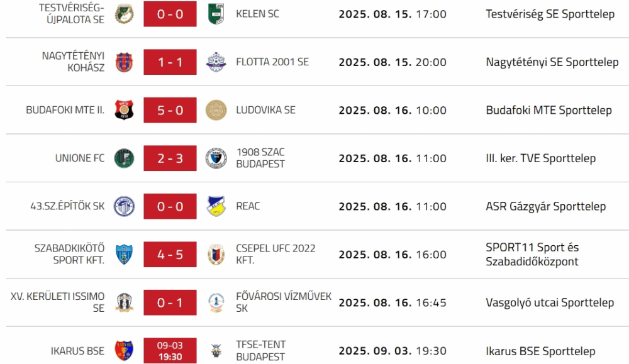Viewport: 629px width, 364px height.
Task: Click the ASR Gázgyár Sporttelep venue
Action: (x=545, y=206)
